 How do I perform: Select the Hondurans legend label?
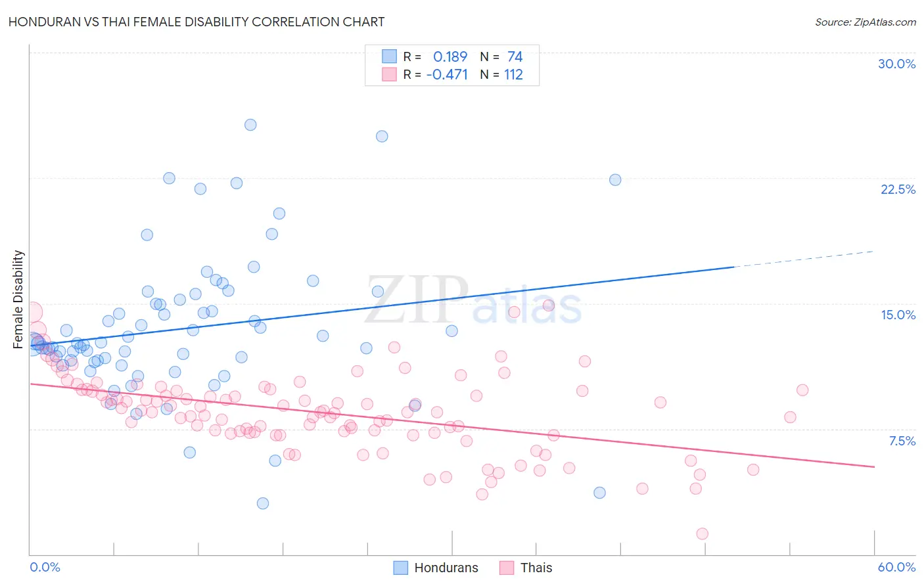tap(446, 568)
